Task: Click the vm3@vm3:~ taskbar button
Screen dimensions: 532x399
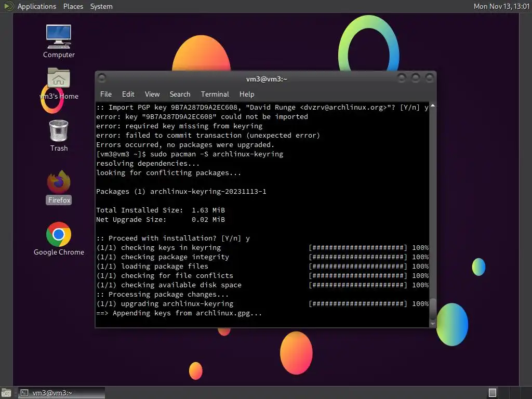Action: point(61,393)
